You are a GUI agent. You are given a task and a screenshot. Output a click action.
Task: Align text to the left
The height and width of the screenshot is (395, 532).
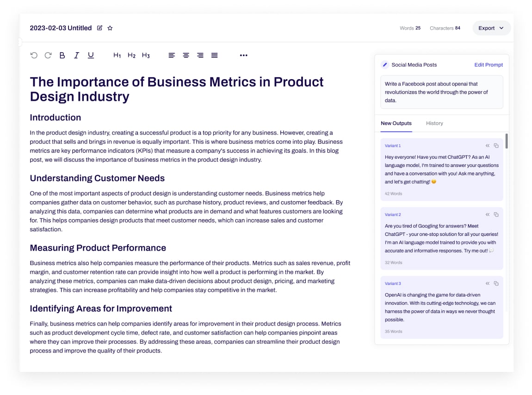coord(172,56)
